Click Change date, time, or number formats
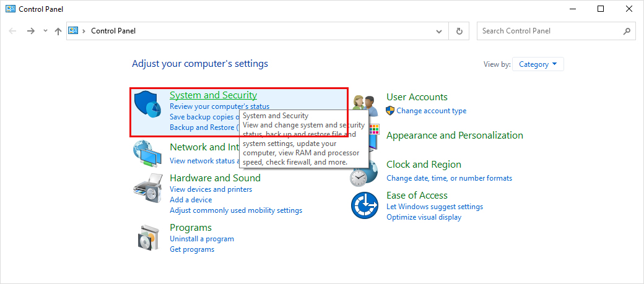 [450, 178]
